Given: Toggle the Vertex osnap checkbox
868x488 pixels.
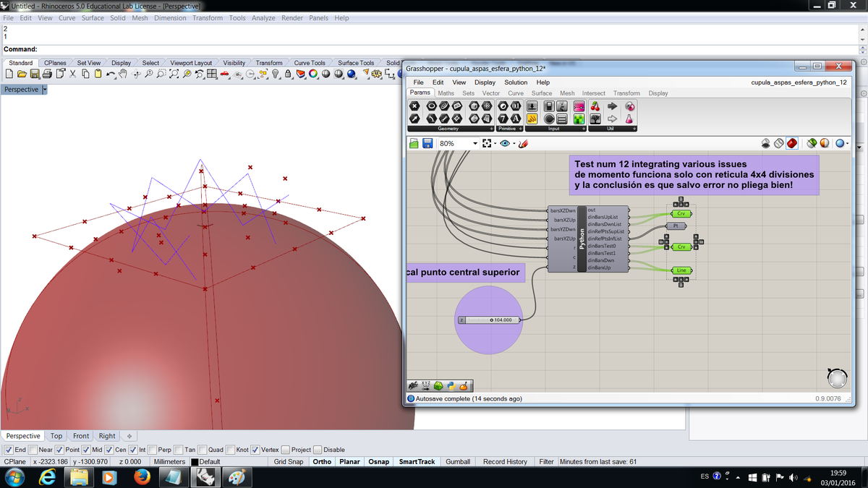Looking at the screenshot, I should point(255,450).
